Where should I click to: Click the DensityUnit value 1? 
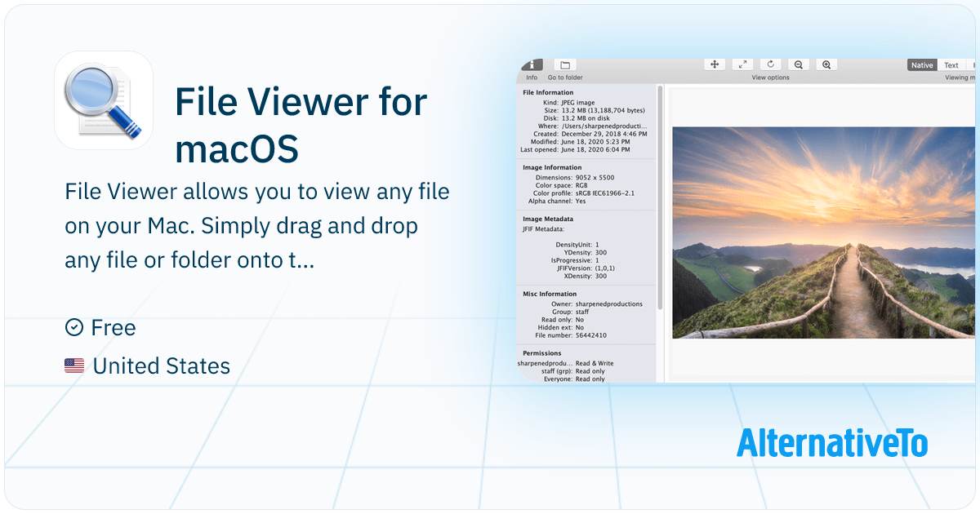click(597, 245)
